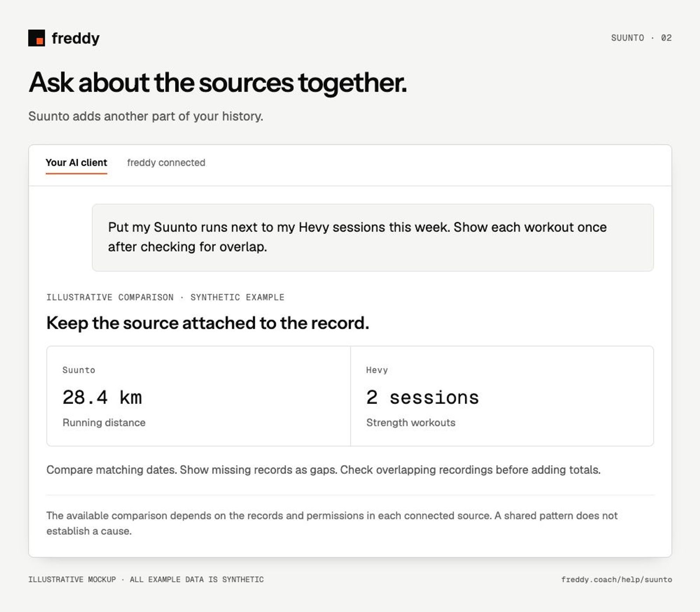Switch to the Your AI client tab
Viewport: 700px width, 612px height.
click(x=76, y=163)
